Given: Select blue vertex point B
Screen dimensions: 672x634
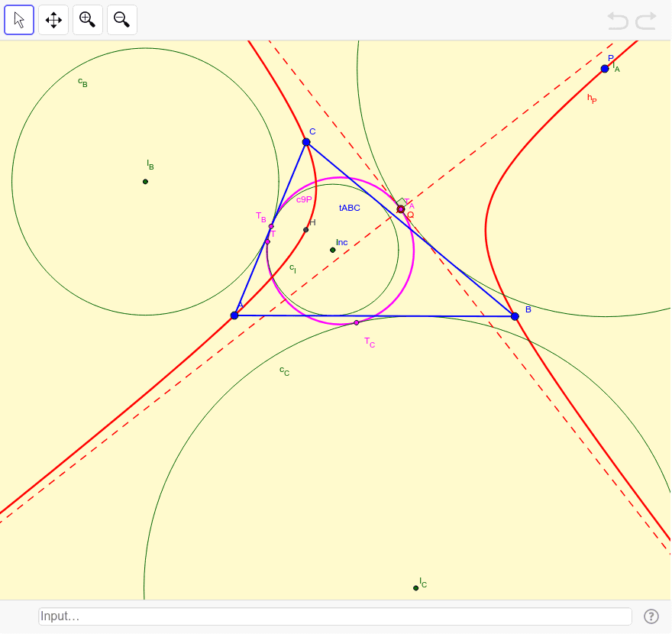Looking at the screenshot, I should pos(515,316).
